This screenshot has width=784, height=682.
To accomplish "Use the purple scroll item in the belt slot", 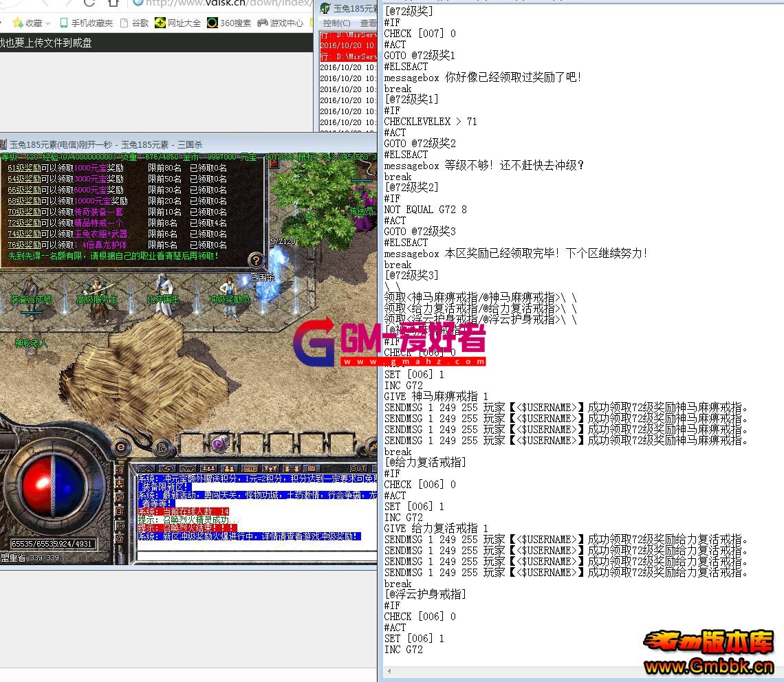I will pyautogui.click(x=220, y=443).
